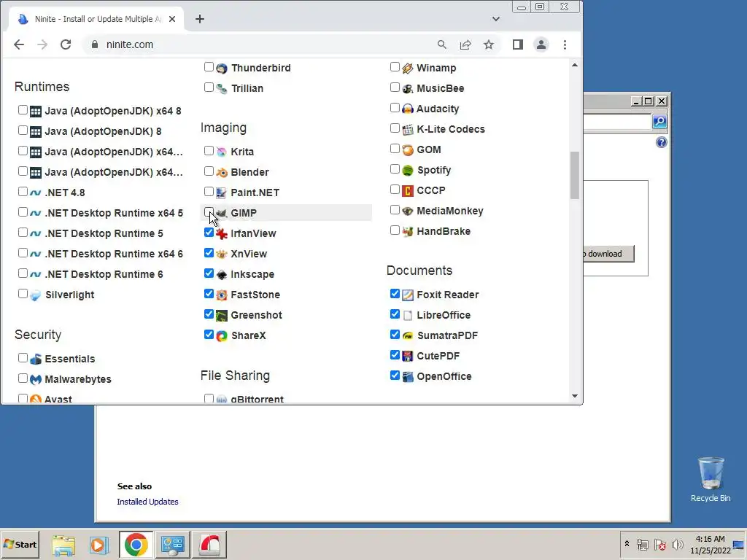This screenshot has height=560, width=747.
Task: Click the taskbar clock
Action: [711, 544]
